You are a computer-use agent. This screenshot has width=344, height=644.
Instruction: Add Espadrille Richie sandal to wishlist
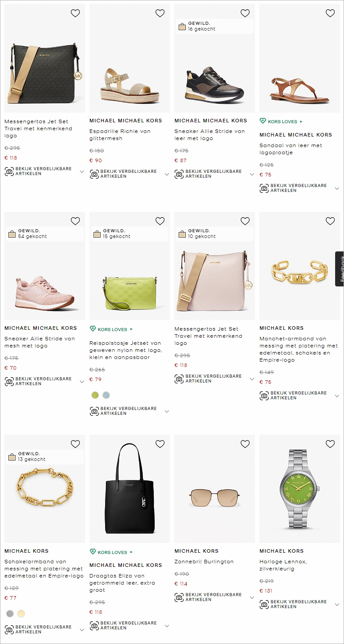coord(160,13)
